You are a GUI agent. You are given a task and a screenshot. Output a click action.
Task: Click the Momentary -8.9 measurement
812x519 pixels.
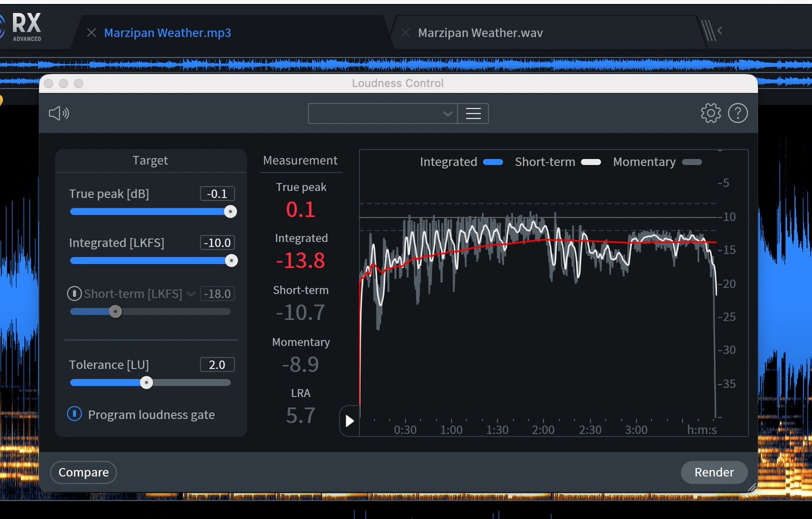300,365
